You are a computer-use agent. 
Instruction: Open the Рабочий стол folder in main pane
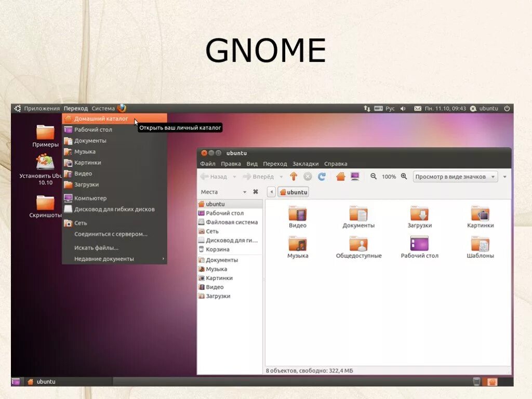coord(420,247)
